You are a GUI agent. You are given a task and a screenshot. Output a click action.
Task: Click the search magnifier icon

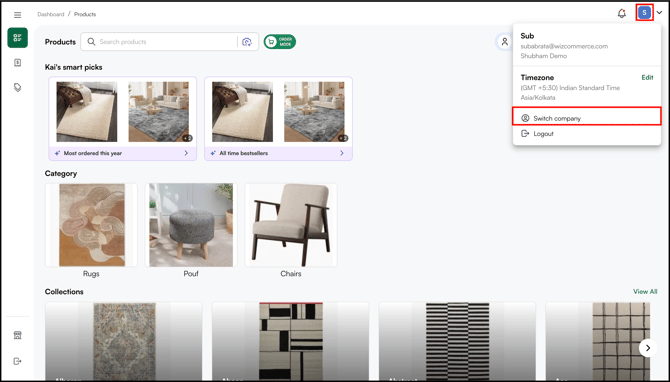point(91,41)
